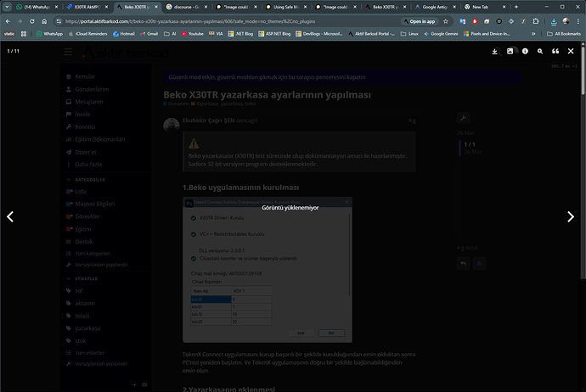Open the ASP.NET Blog bookmark
The height and width of the screenshot is (392, 586).
click(274, 34)
